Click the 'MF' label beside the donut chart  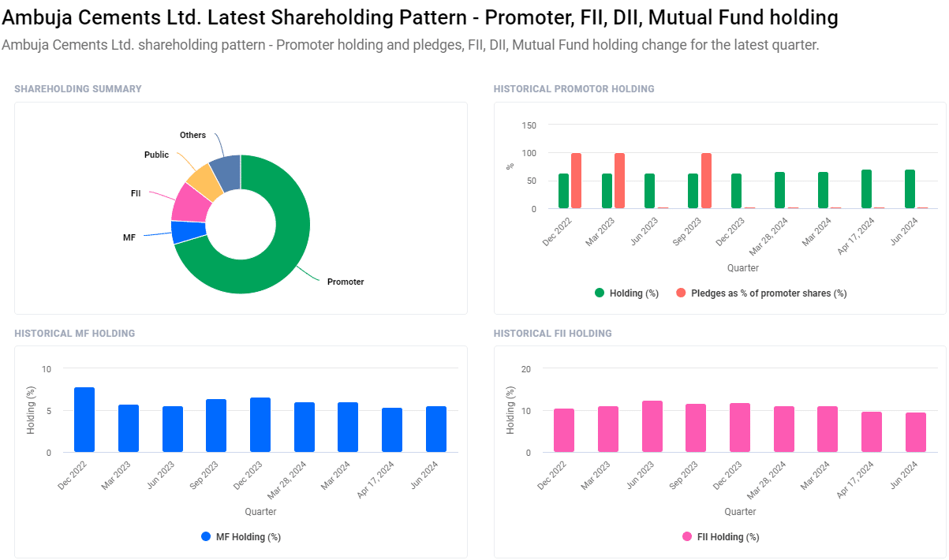pos(129,237)
